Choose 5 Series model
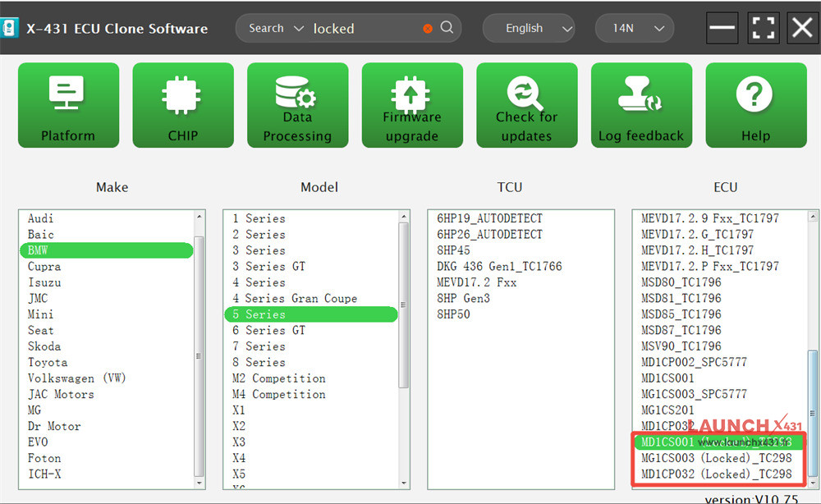This screenshot has width=821, height=504. (311, 314)
